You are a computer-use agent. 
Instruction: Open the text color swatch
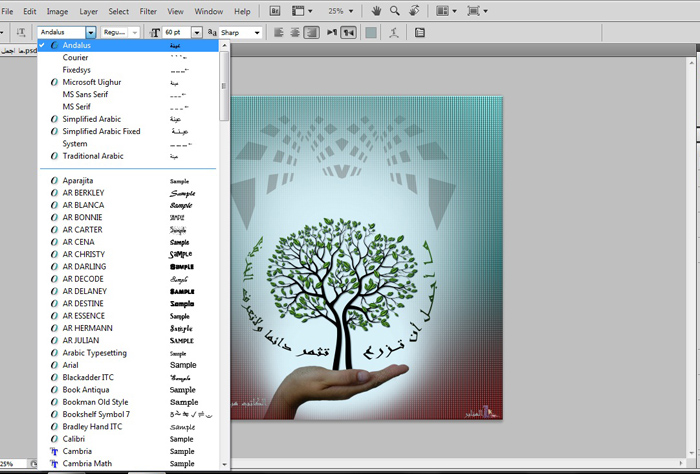click(x=371, y=32)
